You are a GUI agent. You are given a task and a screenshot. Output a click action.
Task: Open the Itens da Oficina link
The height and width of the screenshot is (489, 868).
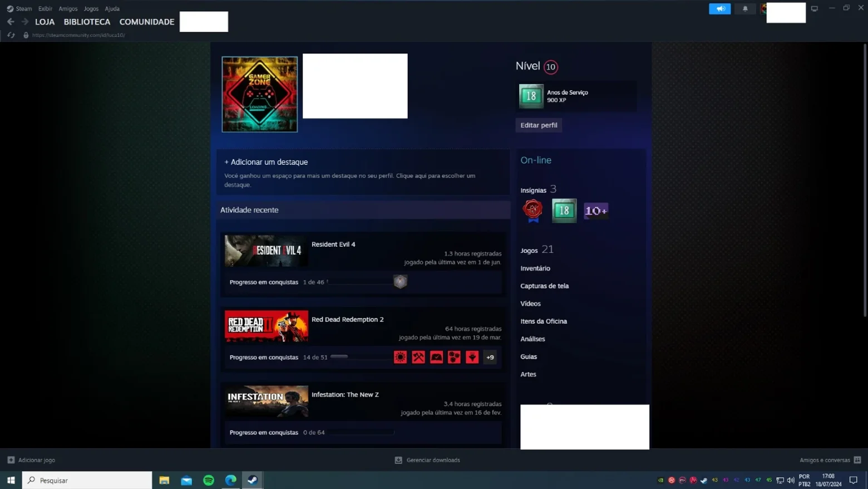(x=544, y=321)
